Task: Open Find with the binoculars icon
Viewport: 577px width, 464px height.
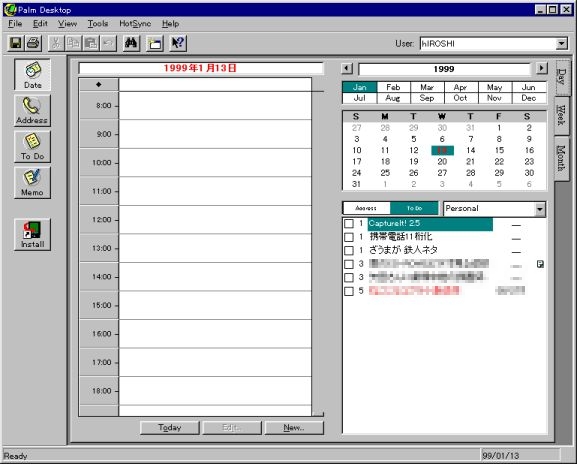Action: [131, 43]
